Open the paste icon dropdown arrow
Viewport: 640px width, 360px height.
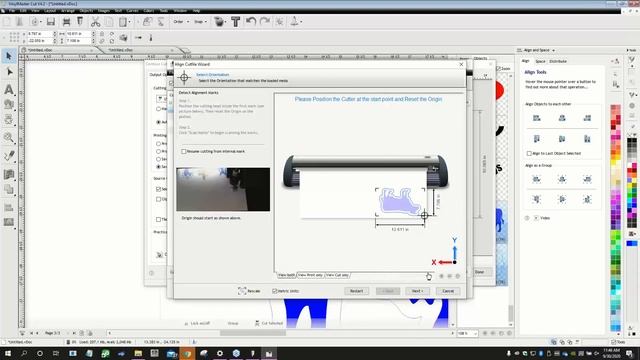point(130,22)
